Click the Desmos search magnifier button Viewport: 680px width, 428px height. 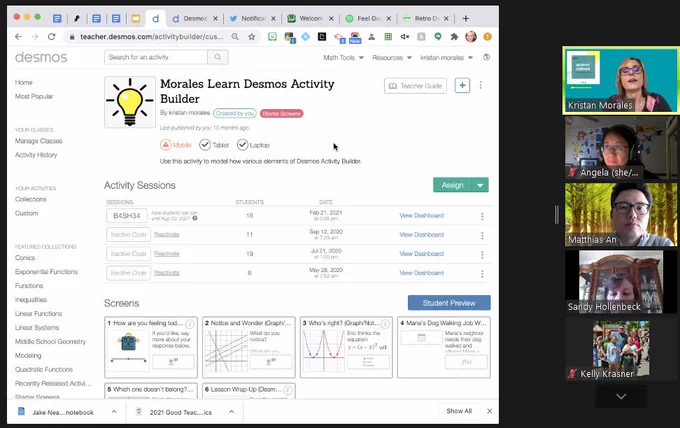(x=218, y=57)
